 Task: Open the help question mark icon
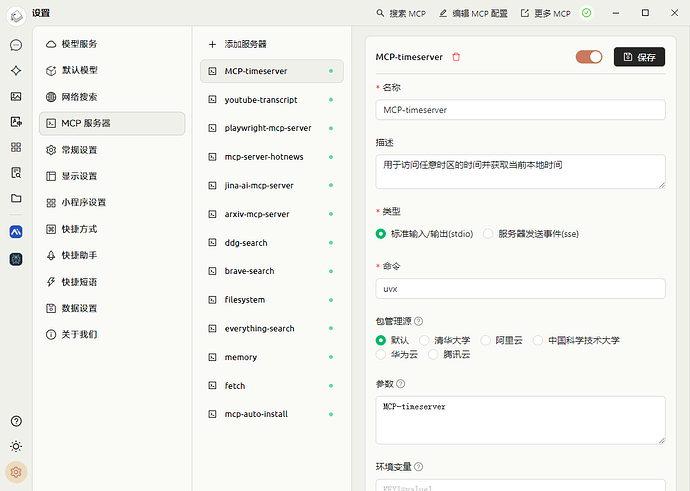coord(16,421)
